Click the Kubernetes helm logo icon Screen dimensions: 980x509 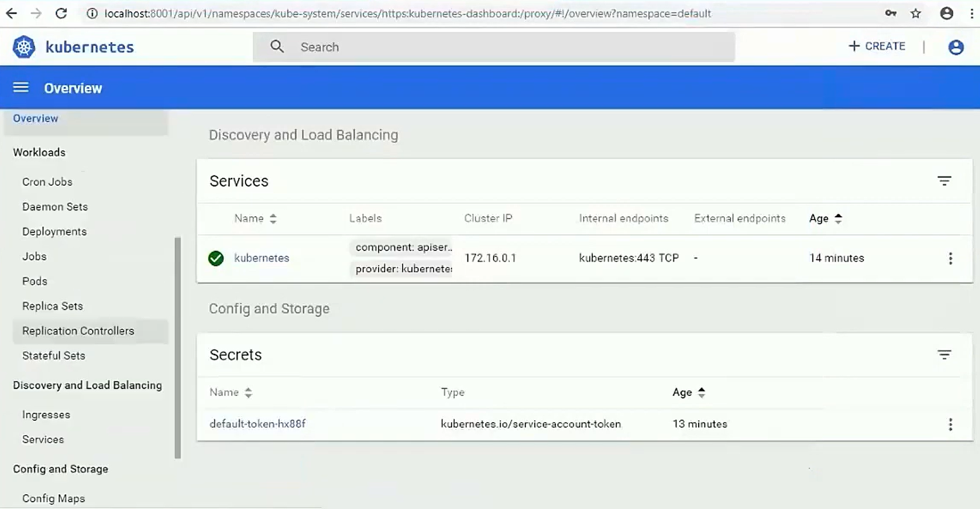[x=24, y=47]
